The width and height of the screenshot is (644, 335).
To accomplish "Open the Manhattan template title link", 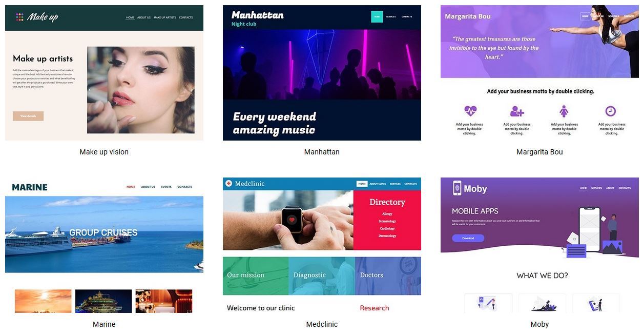I will (x=322, y=152).
